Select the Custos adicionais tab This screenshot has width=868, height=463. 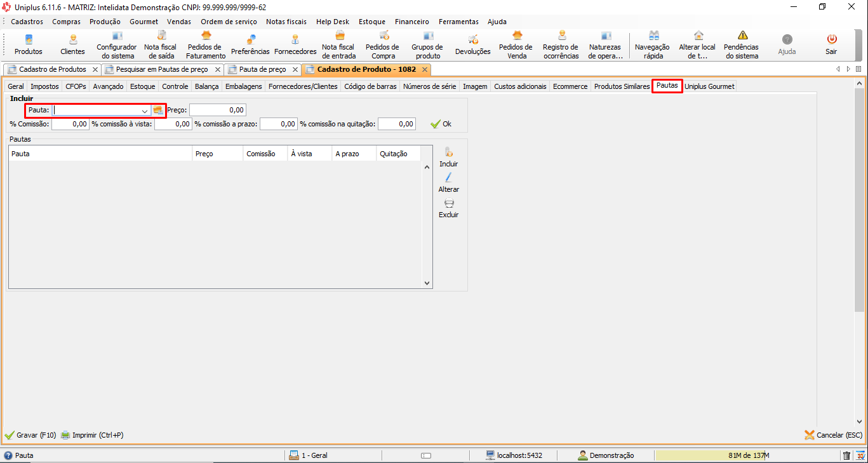pyautogui.click(x=520, y=86)
